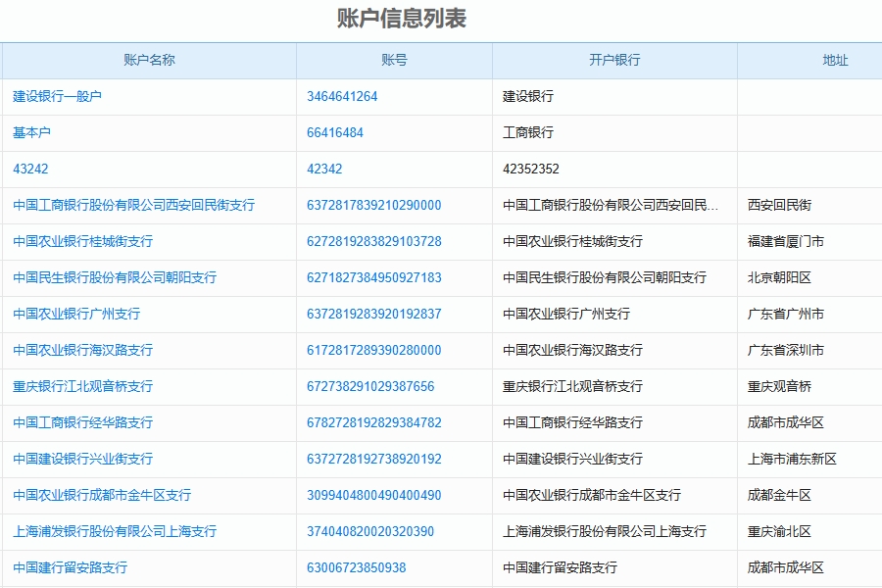
Task: Click account number 6272819283829103728
Action: tap(374, 241)
